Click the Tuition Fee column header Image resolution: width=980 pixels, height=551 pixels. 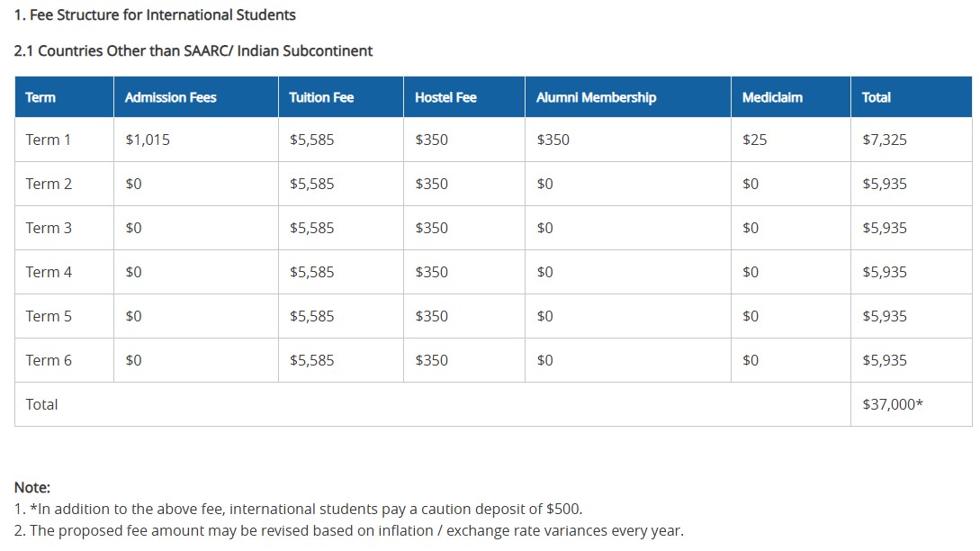coord(321,97)
